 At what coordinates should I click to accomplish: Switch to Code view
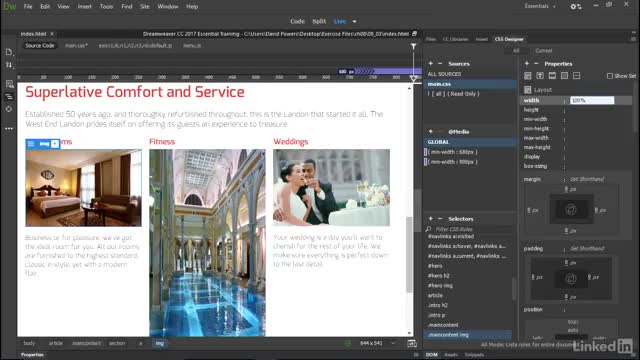(297, 22)
